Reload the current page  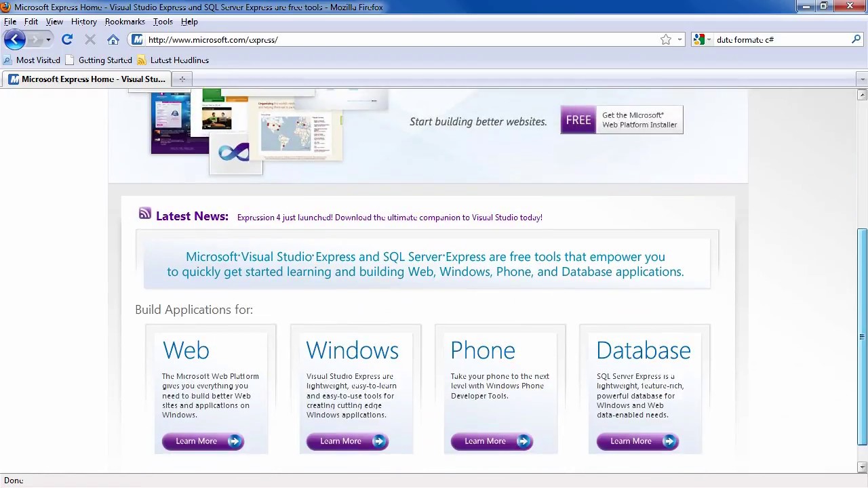(x=67, y=40)
